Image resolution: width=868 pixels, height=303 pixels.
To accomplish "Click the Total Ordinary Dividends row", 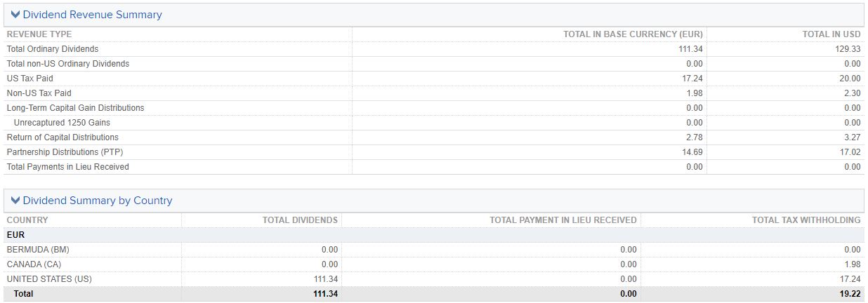I will point(434,49).
